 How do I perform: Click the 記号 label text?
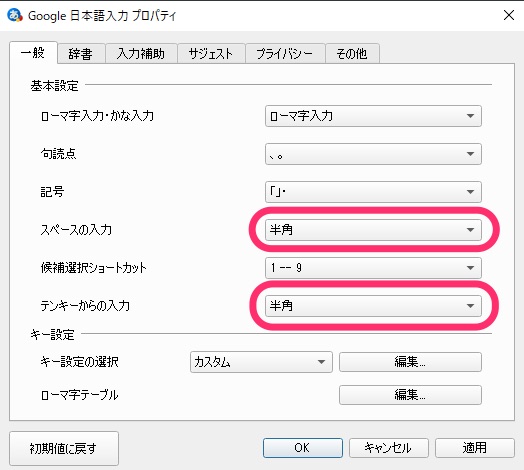pyautogui.click(x=52, y=192)
